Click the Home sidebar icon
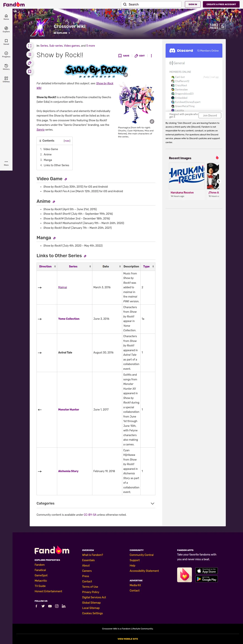 click(6, 17)
